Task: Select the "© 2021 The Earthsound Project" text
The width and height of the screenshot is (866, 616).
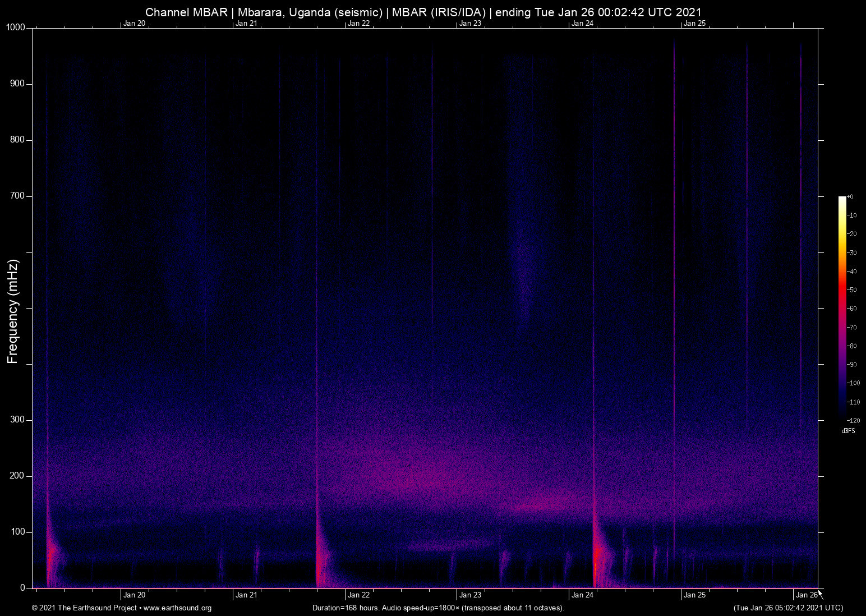Action: [x=84, y=608]
